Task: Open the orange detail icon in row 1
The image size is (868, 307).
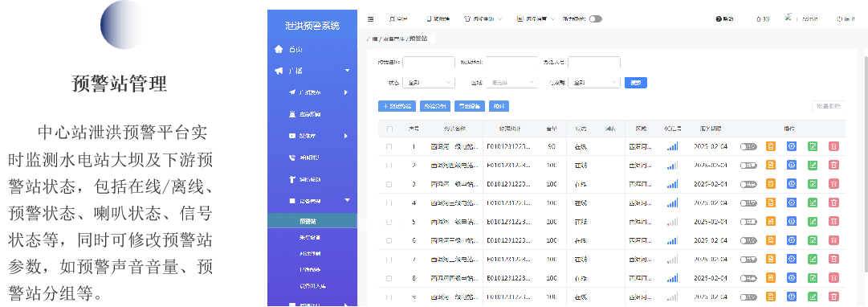Action: coord(771,146)
